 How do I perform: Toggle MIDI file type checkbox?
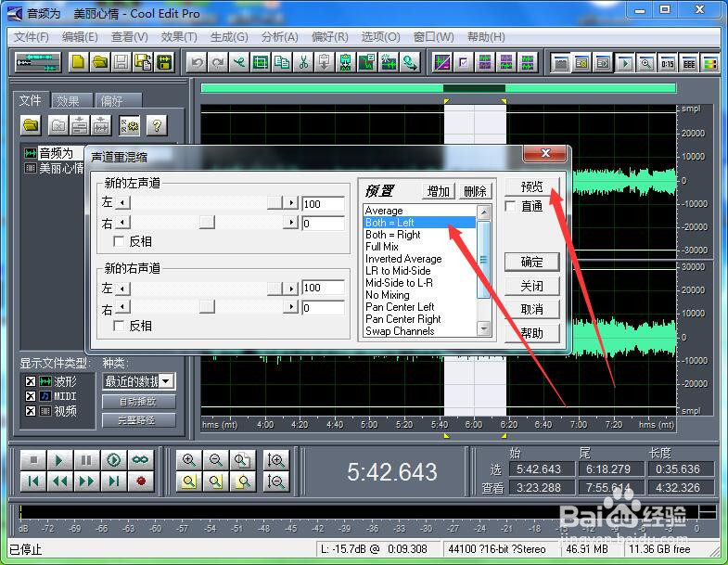click(x=31, y=396)
